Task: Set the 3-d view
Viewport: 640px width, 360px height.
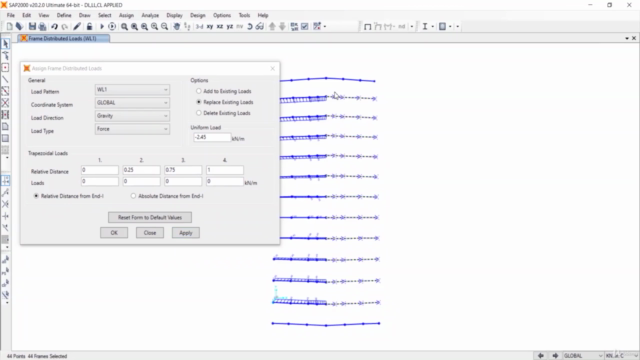Action: coord(199,27)
